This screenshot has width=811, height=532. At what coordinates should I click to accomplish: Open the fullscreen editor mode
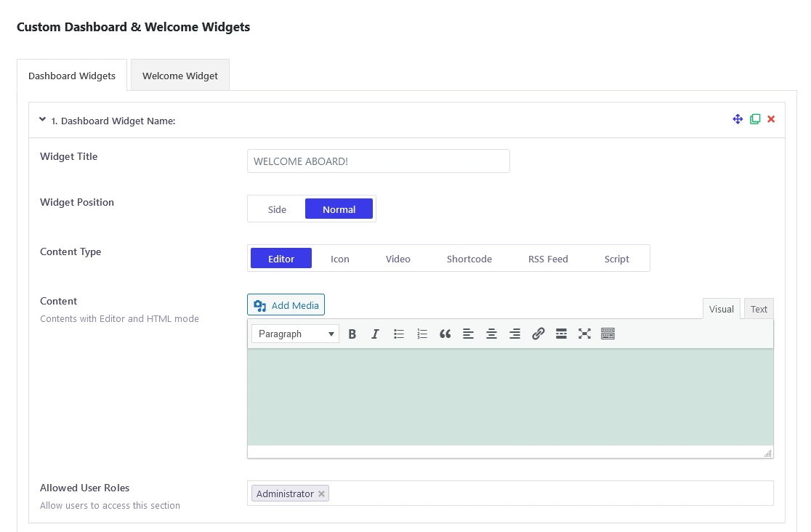click(584, 334)
